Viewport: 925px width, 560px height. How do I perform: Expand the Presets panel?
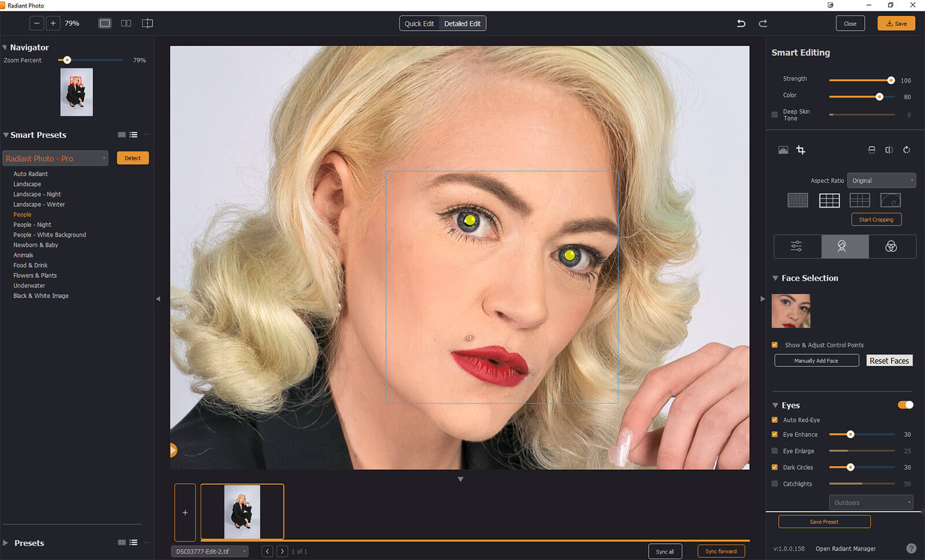coord(6,543)
